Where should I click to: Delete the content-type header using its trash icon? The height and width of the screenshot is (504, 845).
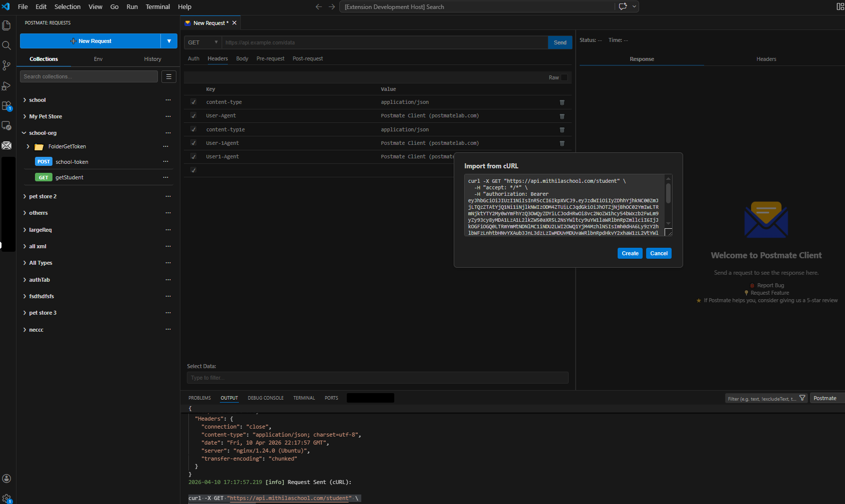(562, 102)
